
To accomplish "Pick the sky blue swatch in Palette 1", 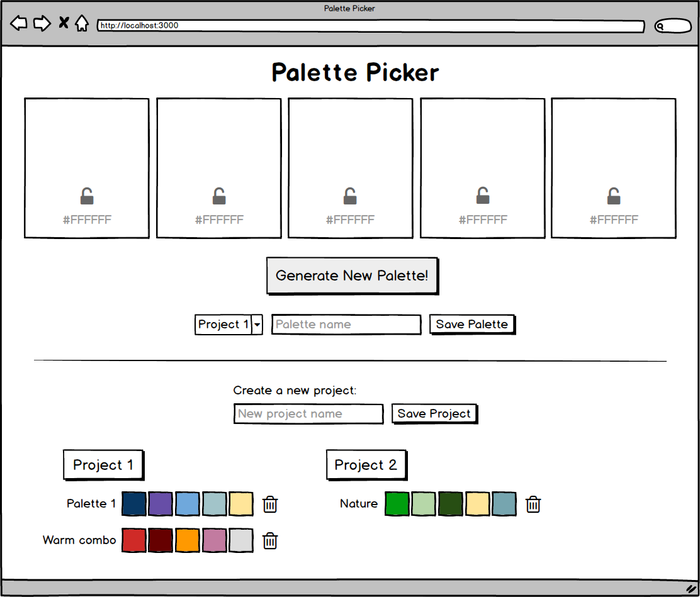I will coord(188,504).
